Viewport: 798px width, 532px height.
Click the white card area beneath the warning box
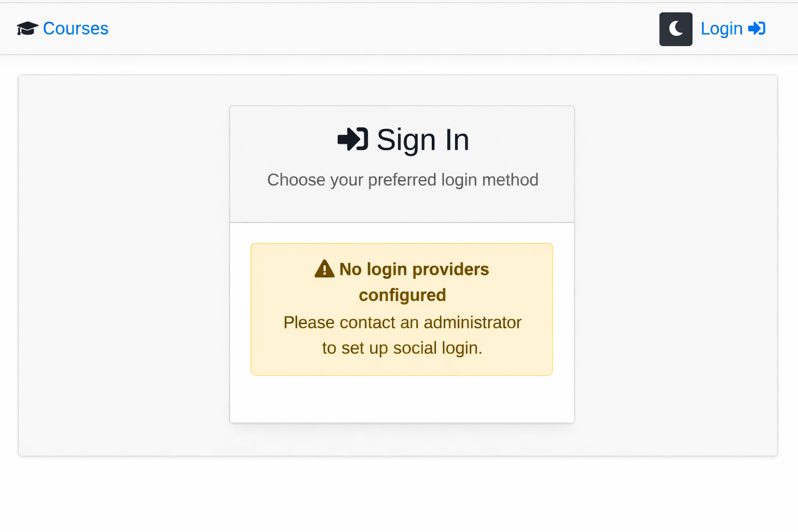(x=402, y=399)
